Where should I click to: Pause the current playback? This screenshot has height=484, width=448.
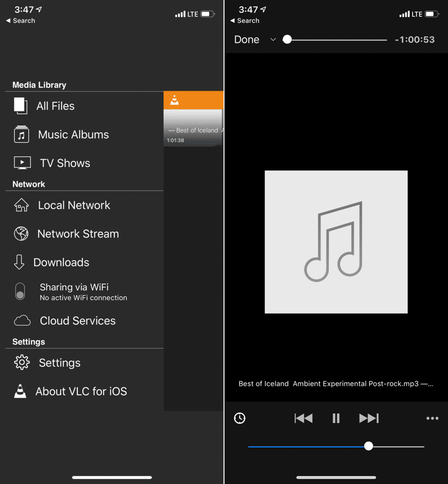click(x=336, y=418)
